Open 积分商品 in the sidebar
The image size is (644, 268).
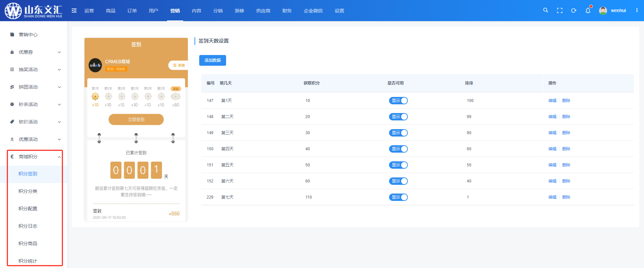coord(28,244)
